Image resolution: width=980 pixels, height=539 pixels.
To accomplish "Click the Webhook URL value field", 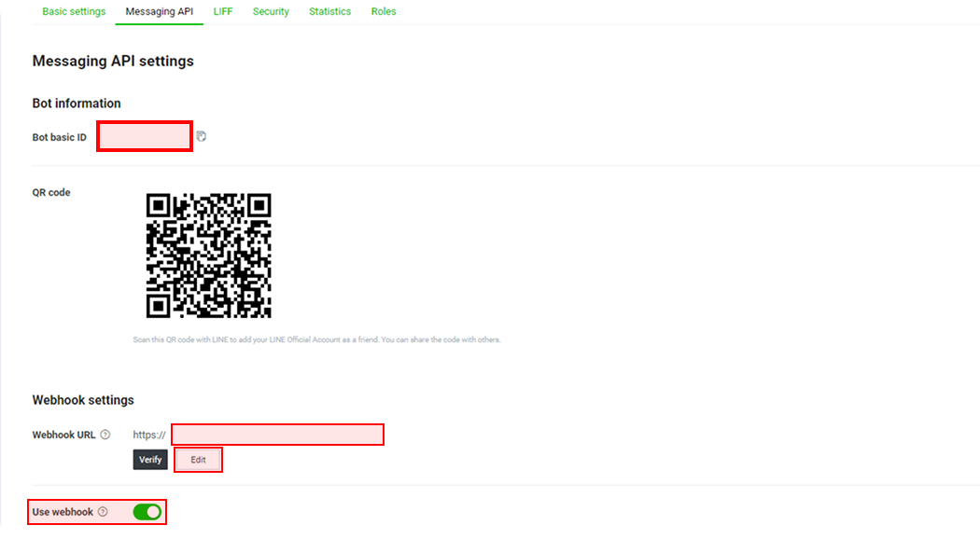I will coord(277,435).
